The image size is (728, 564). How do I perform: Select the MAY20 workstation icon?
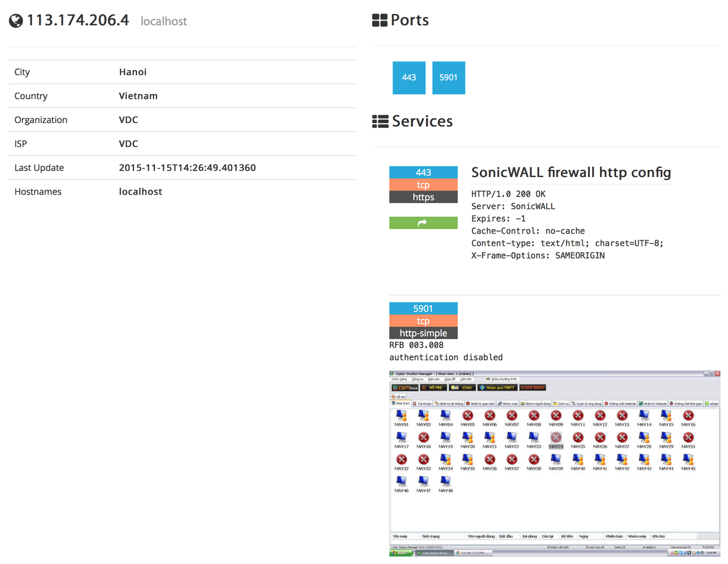click(x=468, y=437)
